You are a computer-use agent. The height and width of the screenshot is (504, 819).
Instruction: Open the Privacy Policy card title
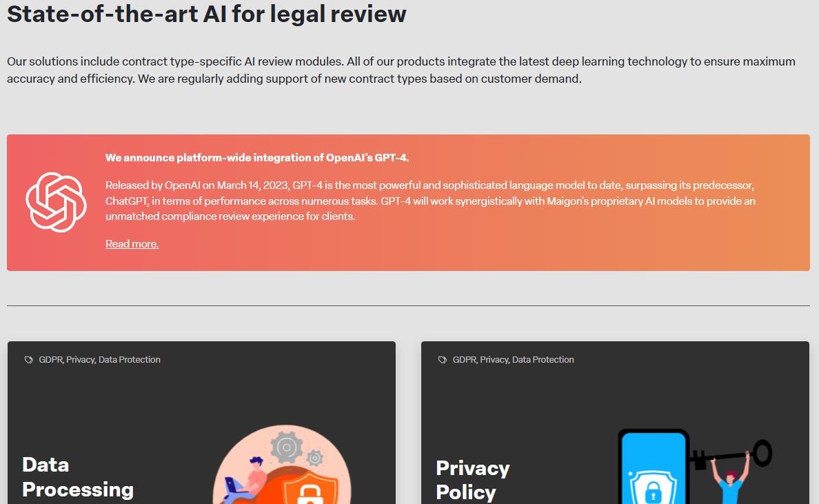coord(473,480)
